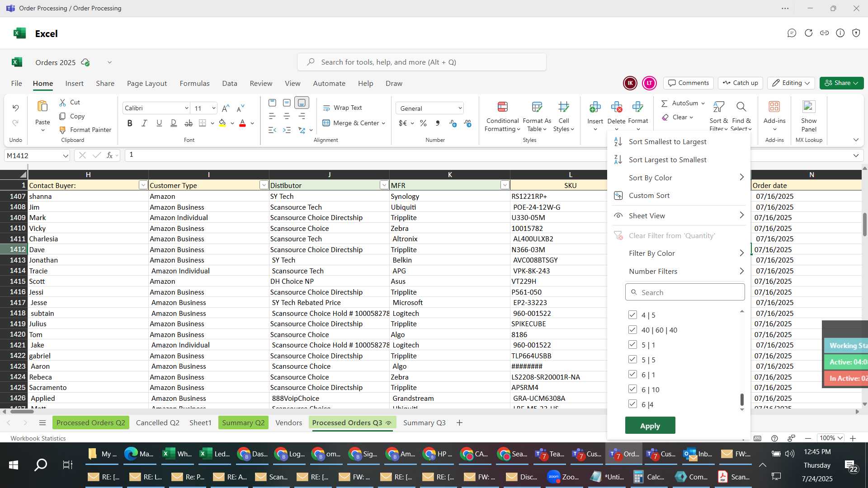The height and width of the screenshot is (488, 868).
Task: Toggle Italic formatting
Action: point(144,123)
